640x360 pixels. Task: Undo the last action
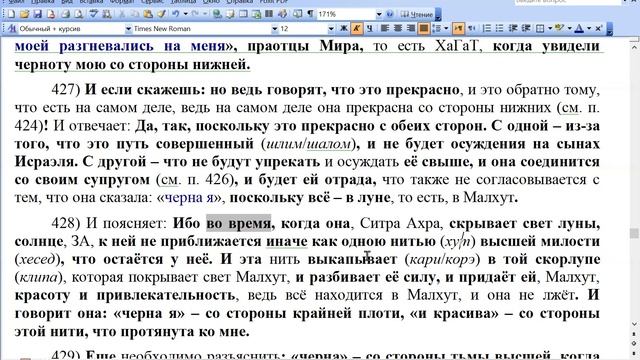point(176,14)
